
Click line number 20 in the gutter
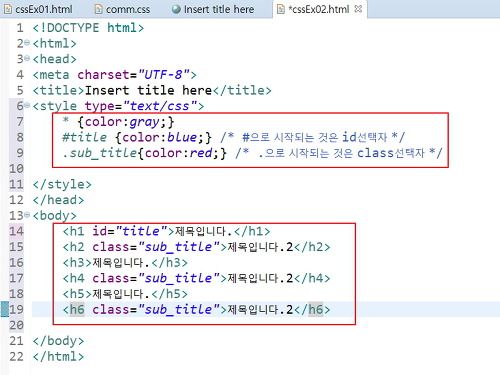(16, 325)
